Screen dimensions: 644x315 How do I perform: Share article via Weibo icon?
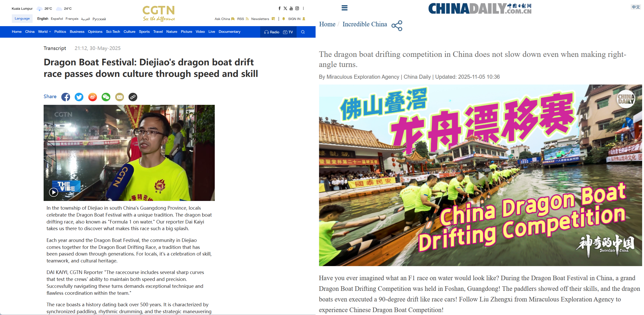93,97
